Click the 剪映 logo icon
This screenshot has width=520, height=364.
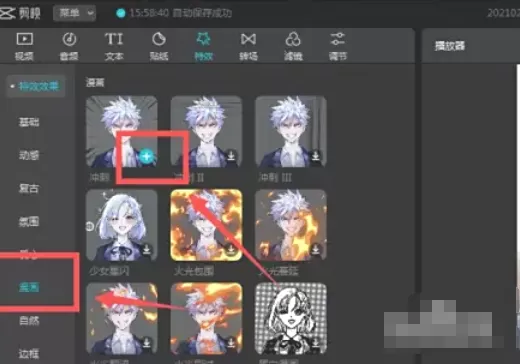click(x=7, y=13)
